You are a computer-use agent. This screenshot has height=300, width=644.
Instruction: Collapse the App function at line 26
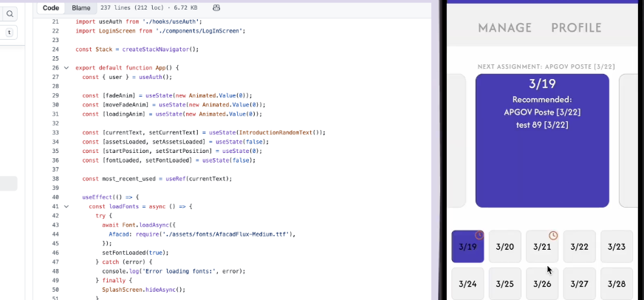pyautogui.click(x=66, y=68)
